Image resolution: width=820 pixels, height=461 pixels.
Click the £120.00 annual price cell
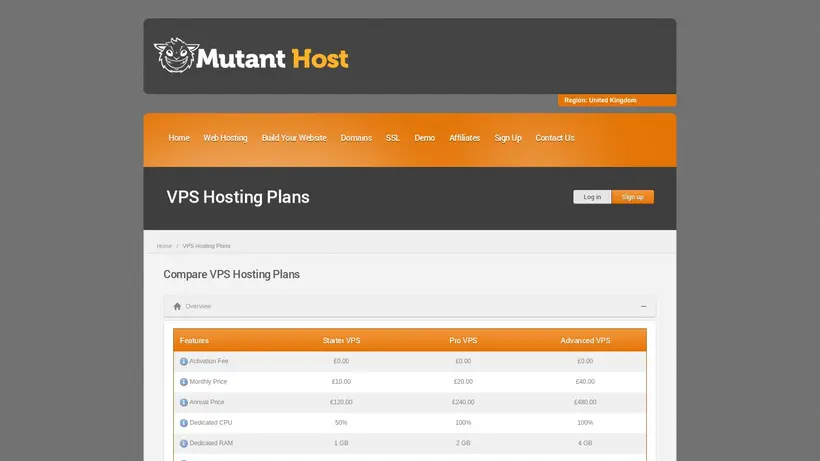[341, 402]
